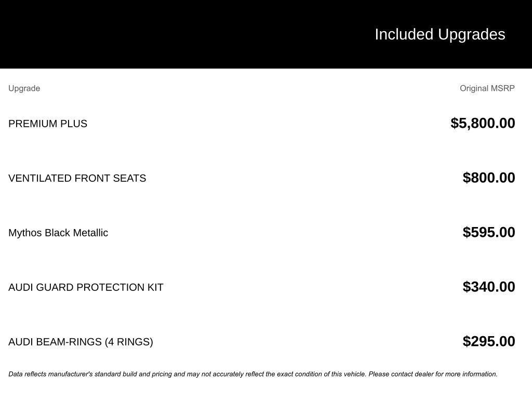Click the word Included in the title
This screenshot has height=399, width=532.
(x=404, y=34)
